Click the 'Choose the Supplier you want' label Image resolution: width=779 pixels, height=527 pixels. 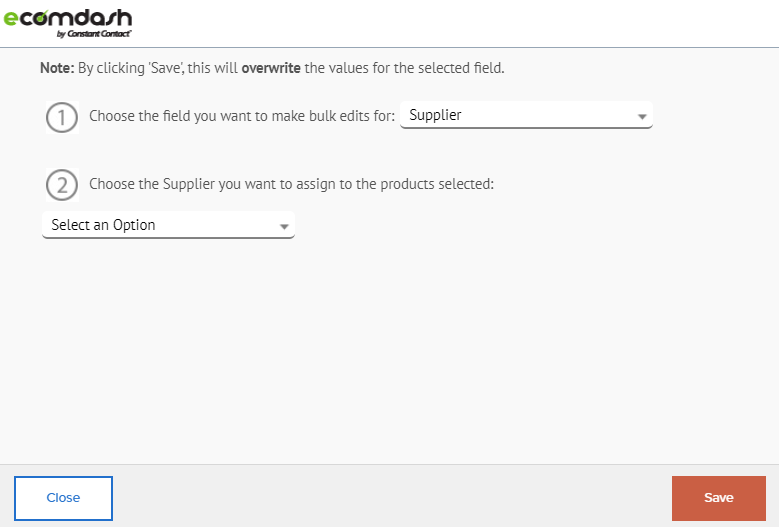tap(292, 184)
